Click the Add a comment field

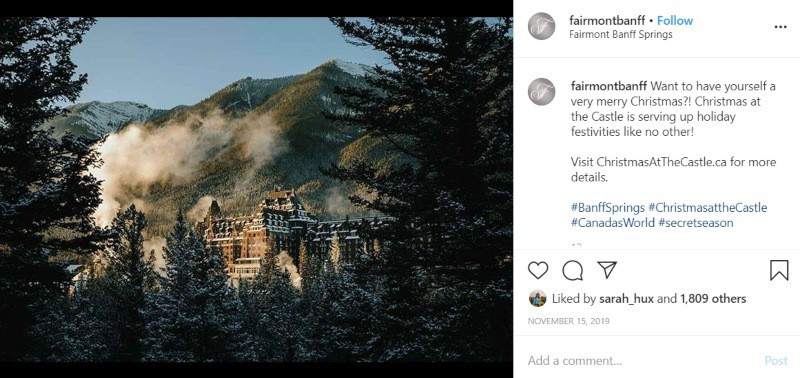[x=643, y=361]
